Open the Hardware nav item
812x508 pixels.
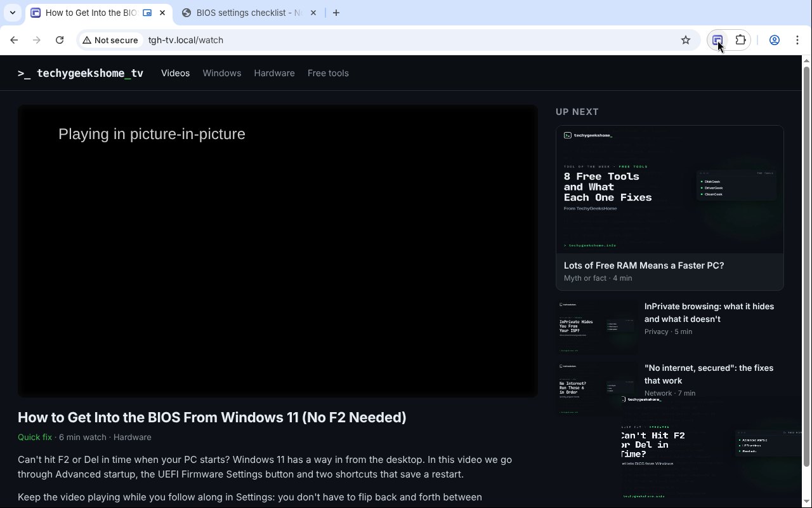tap(274, 73)
